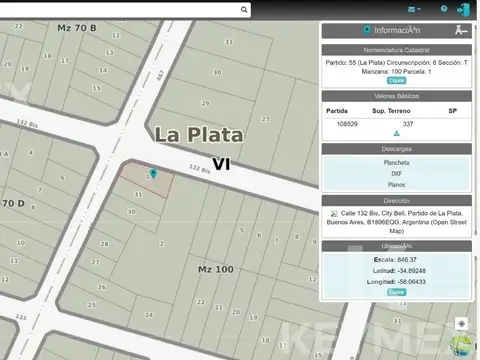Select parcel 29 on the map
The height and width of the screenshot is (360, 480).
(205, 103)
